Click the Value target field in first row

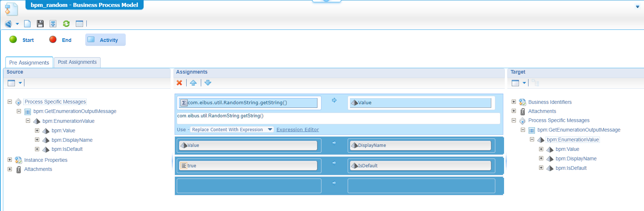[420, 103]
